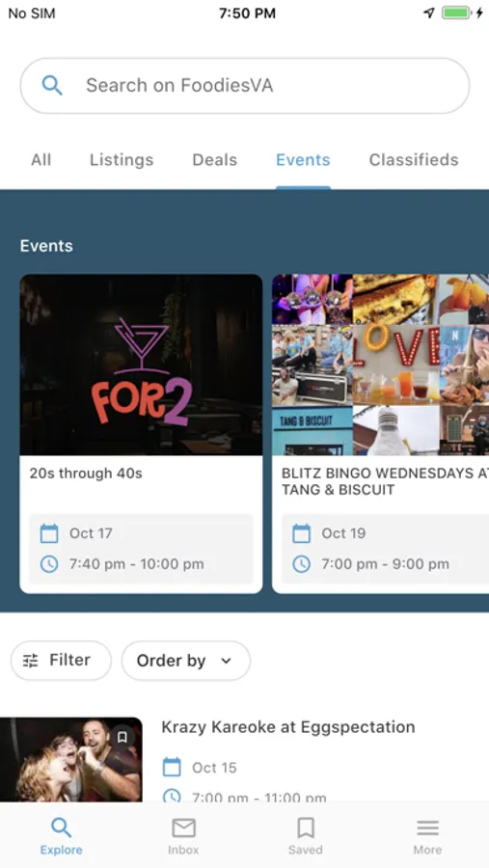Tap the calendar icon beside Oct 15
Viewport: 489px width, 868px height.
click(x=172, y=768)
